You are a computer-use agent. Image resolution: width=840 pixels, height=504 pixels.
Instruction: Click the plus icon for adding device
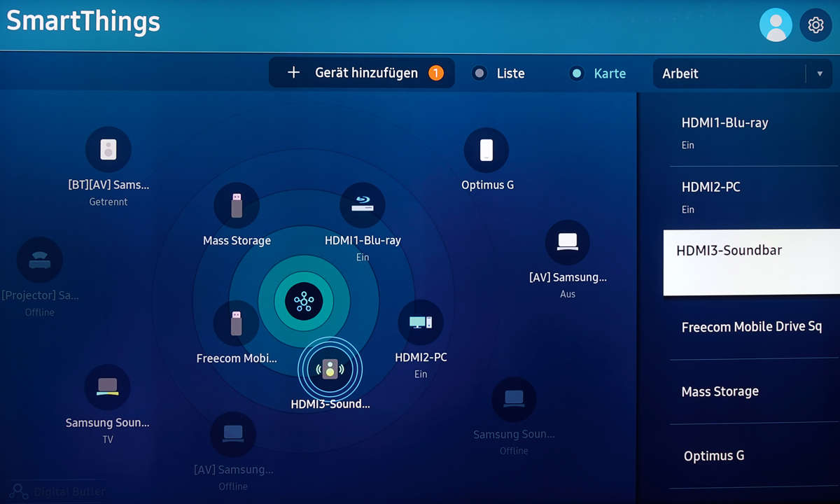294,73
